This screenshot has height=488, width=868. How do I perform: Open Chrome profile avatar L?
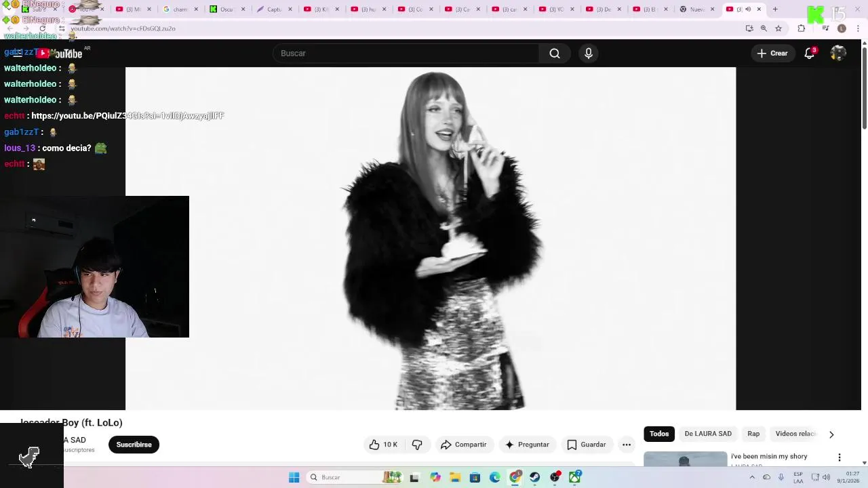(x=842, y=28)
